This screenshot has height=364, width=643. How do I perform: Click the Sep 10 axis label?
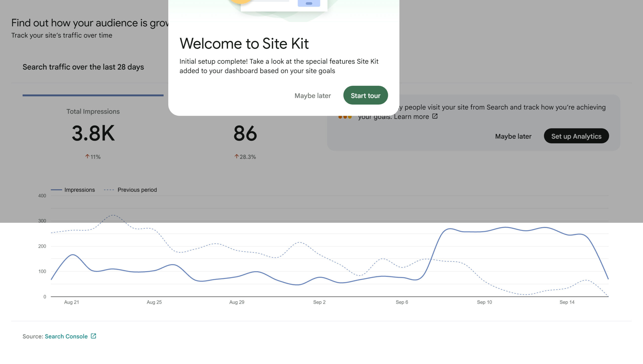tap(485, 302)
